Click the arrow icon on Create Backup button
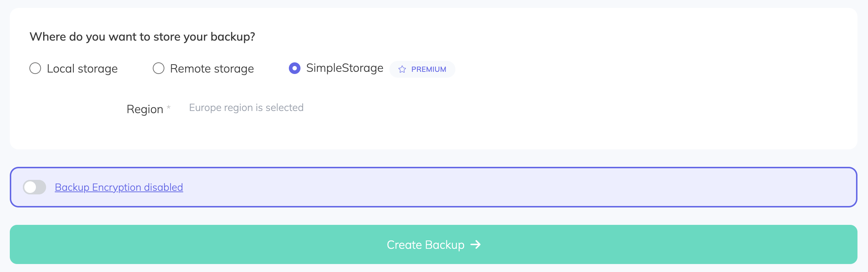This screenshot has width=868, height=272. (x=475, y=245)
